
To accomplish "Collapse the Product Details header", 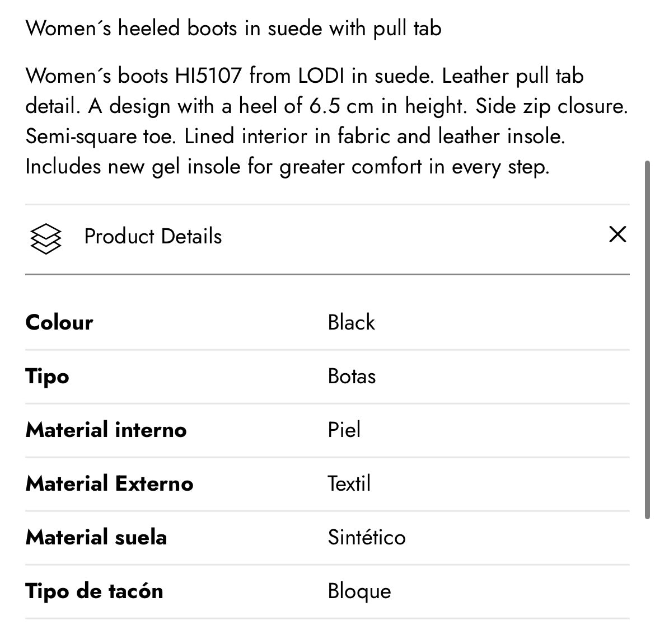I will (x=153, y=237).
